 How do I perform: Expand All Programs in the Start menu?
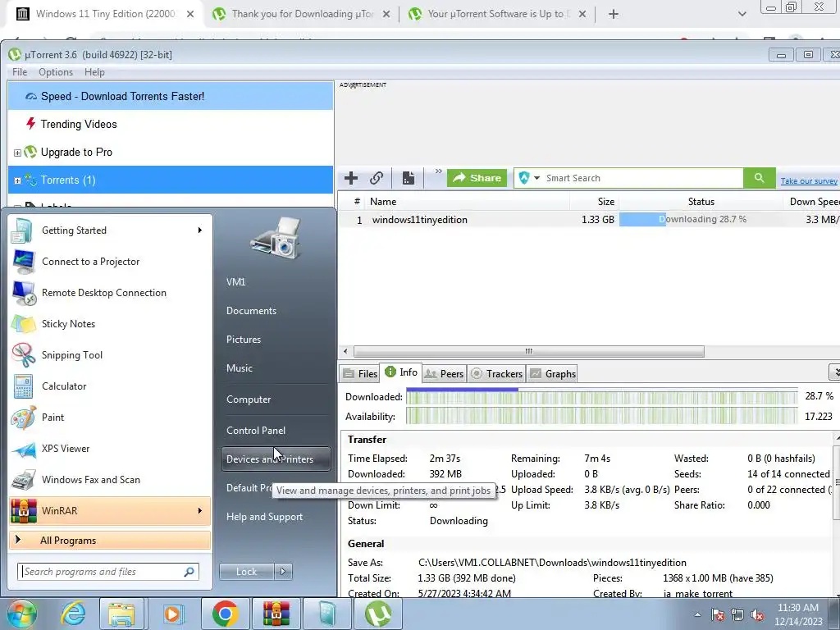click(x=110, y=540)
